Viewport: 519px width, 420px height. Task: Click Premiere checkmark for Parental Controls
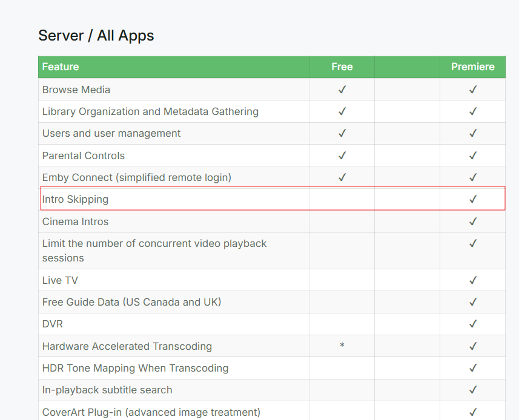[x=472, y=156]
